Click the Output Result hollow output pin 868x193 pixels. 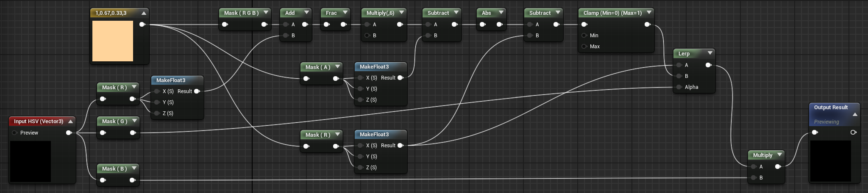pos(853,132)
